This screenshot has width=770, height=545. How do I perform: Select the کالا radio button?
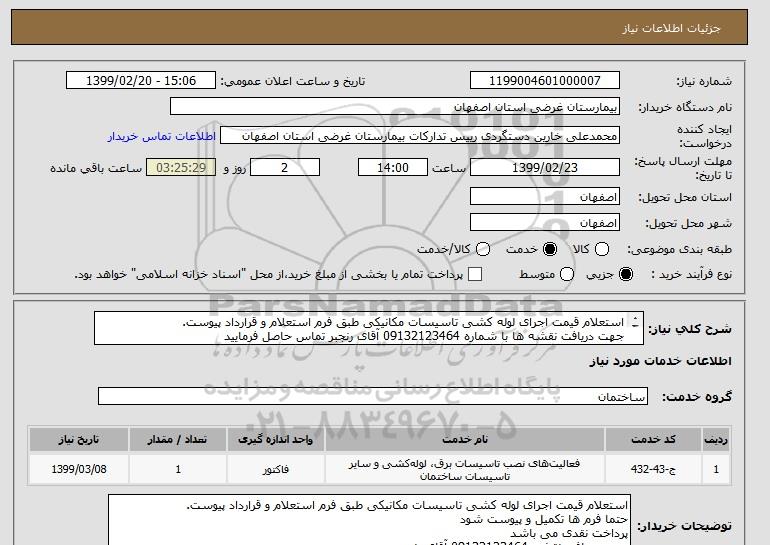602,249
